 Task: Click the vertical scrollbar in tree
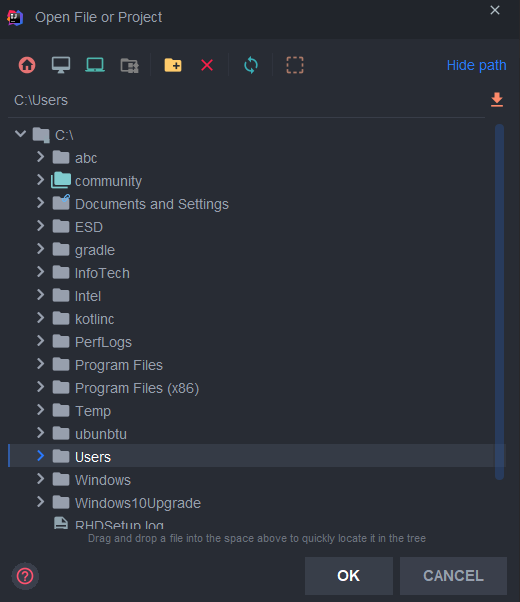pos(499,302)
